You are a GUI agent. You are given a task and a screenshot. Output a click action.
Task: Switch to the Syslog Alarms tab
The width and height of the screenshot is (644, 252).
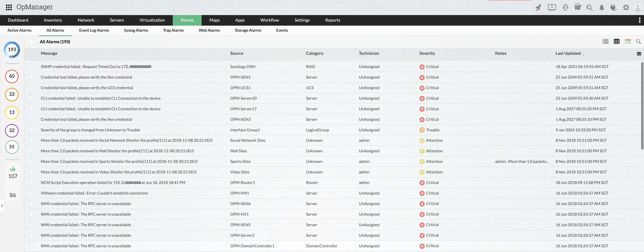click(x=136, y=30)
